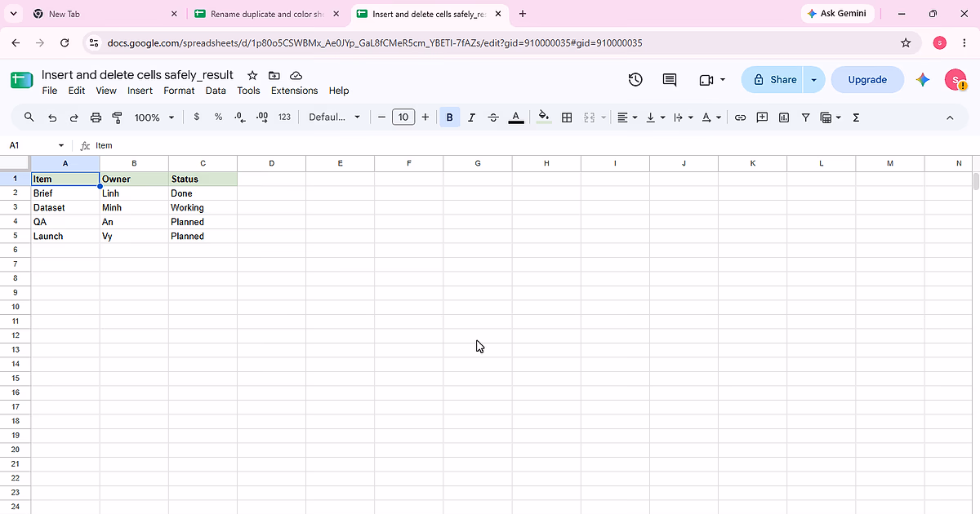Viewport: 980px width, 514px height.
Task: Open table views dropdown
Action: click(x=830, y=117)
